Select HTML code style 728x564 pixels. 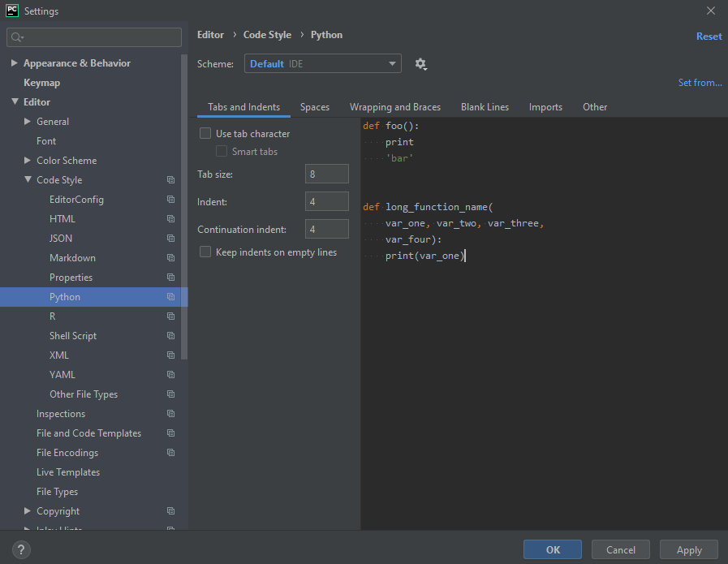[62, 219]
